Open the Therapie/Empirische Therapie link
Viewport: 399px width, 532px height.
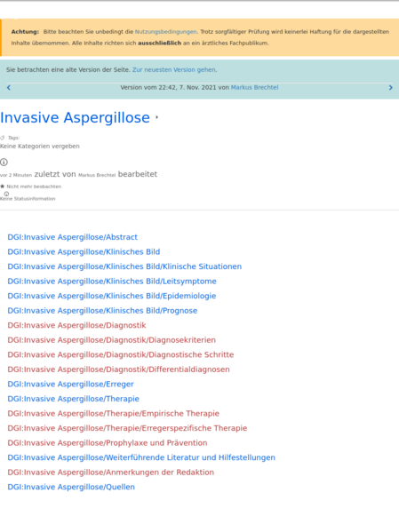[114, 413]
